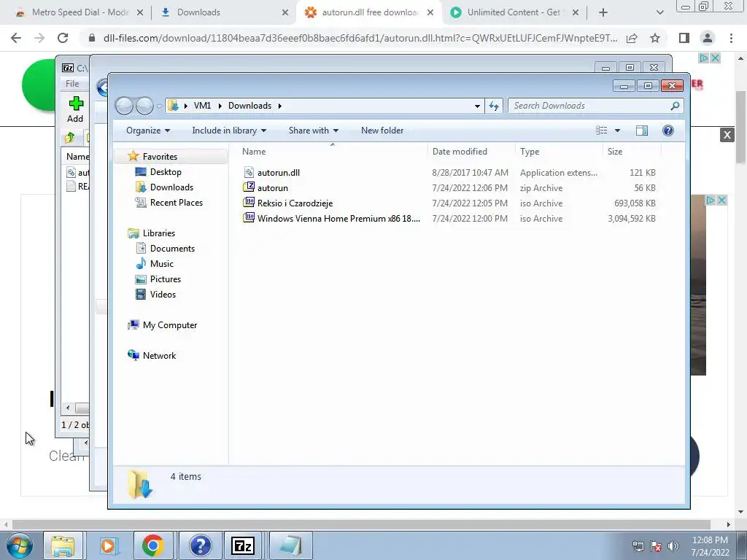The width and height of the screenshot is (747, 560).
Task: Bookmark this page with star icon
Action: [655, 38]
